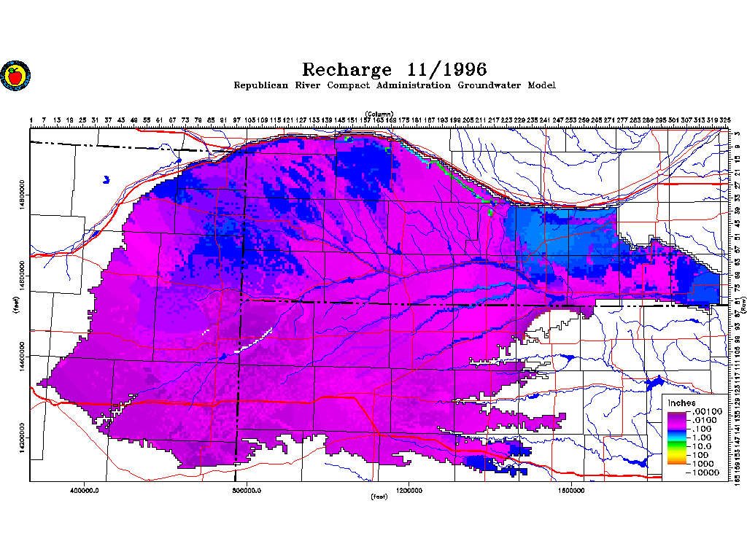
Task: Click the purple band of the legend color bar
Action: tap(676, 417)
